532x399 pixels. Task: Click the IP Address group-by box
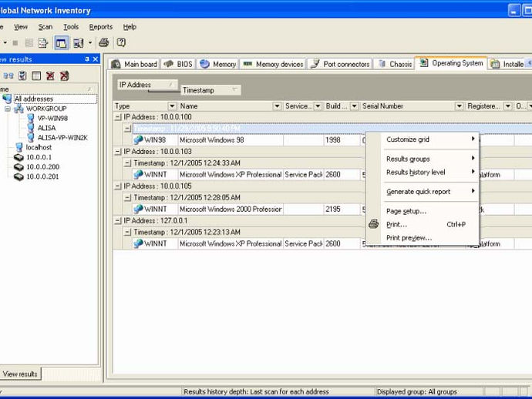point(147,85)
